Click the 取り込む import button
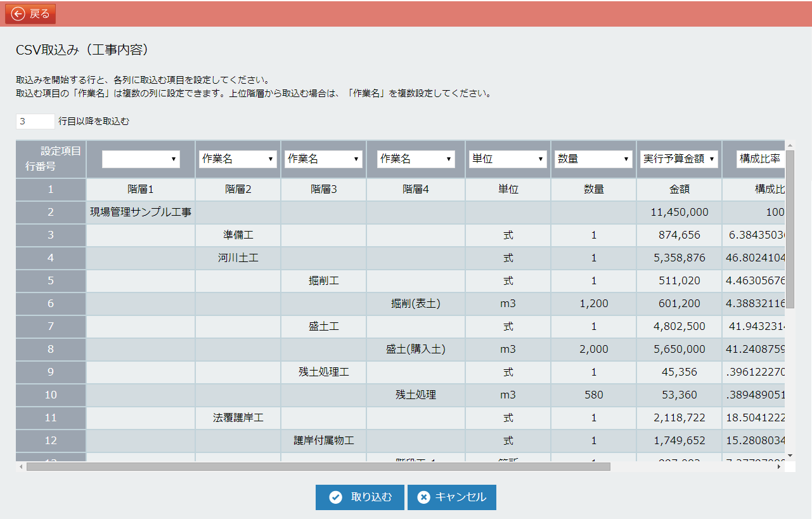Viewport: 812px width, 519px height. click(360, 497)
